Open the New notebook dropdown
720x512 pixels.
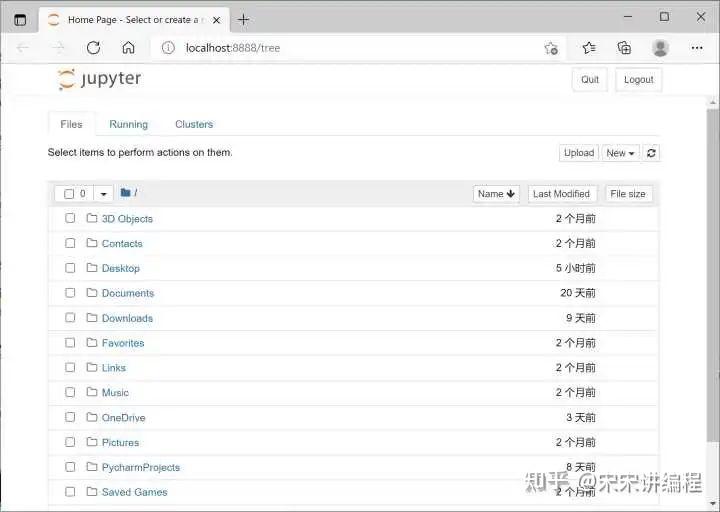pos(620,153)
